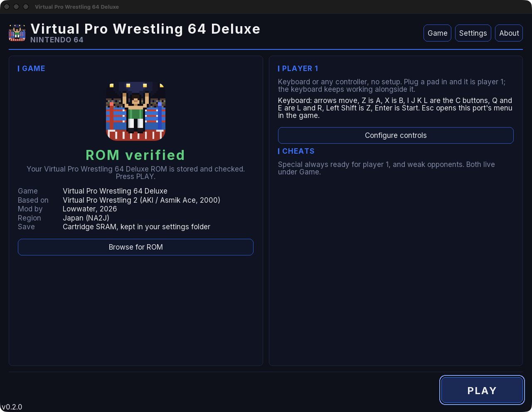This screenshot has height=412, width=532.
Task: Click the v0.2.0 version label
Action: (x=12, y=407)
